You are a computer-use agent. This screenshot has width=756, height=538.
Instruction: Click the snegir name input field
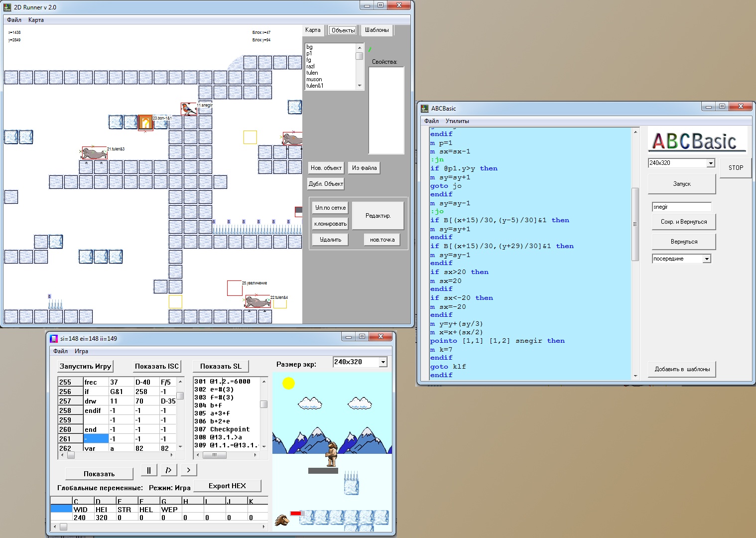[x=682, y=207]
